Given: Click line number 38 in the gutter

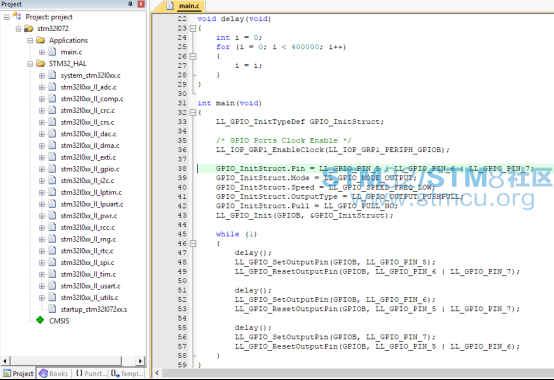Looking at the screenshot, I should [182, 168].
